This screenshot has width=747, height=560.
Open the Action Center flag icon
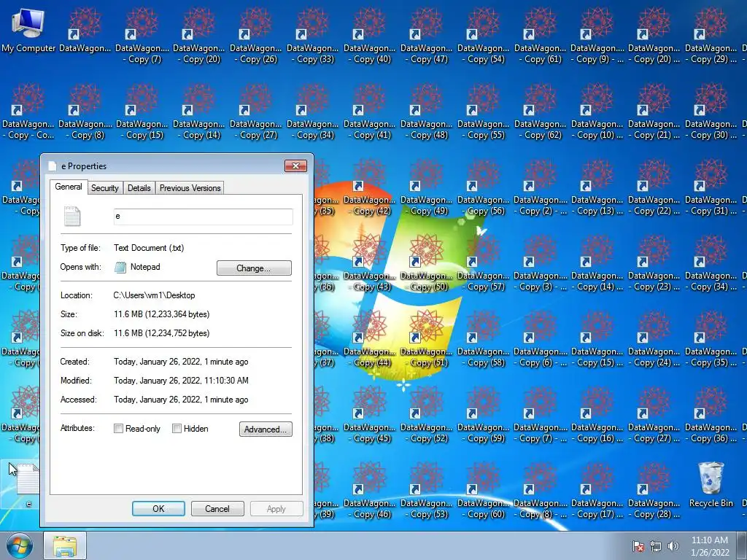point(638,546)
